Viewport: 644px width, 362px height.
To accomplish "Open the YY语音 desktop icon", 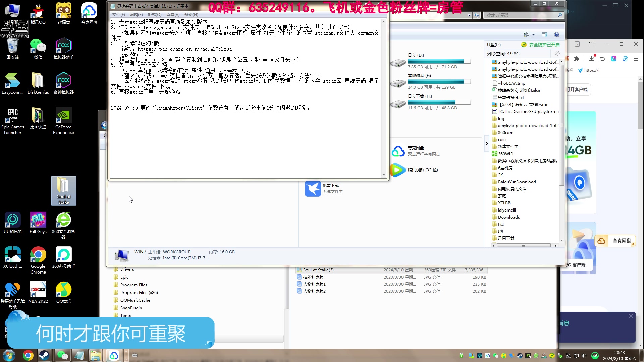I will click(x=63, y=13).
